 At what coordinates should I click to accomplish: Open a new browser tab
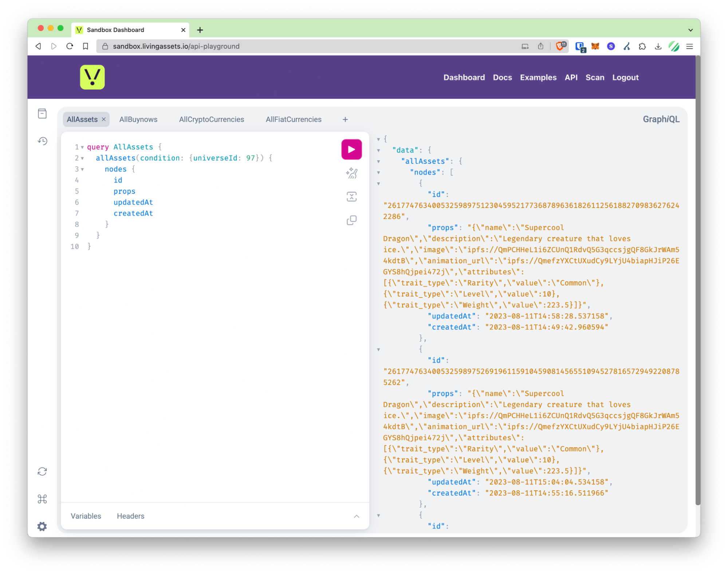tap(200, 30)
